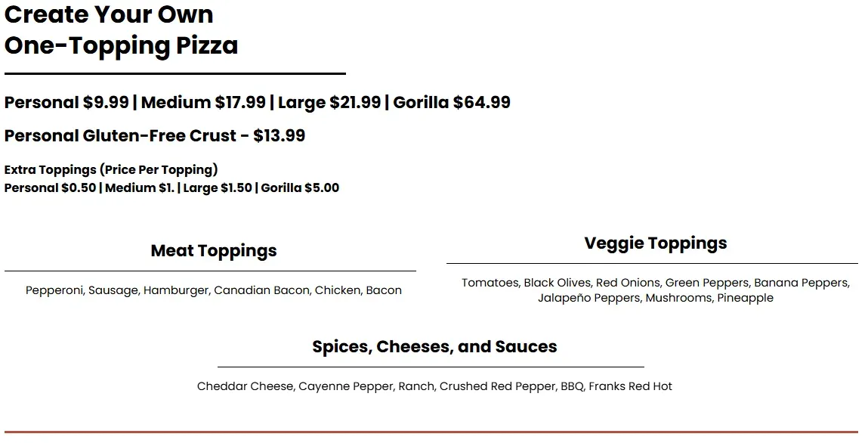Select the Gorilla $64.99 price
868x443 pixels.
(452, 103)
